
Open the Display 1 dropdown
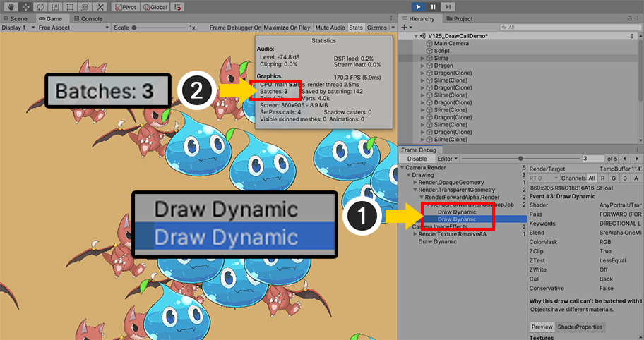click(x=18, y=28)
